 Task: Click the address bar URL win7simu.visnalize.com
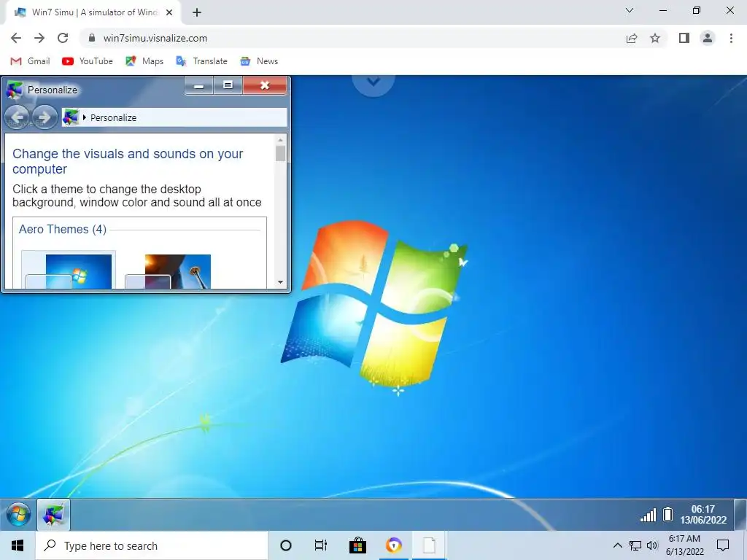(x=155, y=38)
